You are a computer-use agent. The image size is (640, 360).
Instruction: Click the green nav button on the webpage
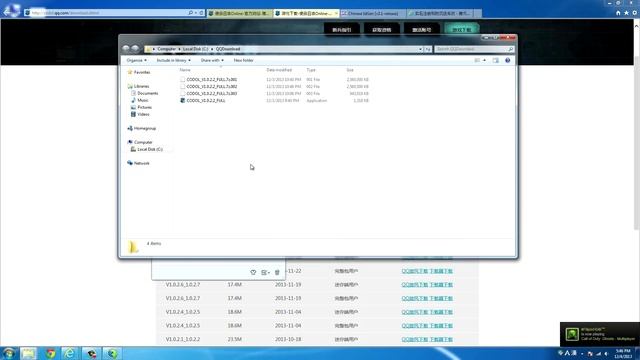462,29
